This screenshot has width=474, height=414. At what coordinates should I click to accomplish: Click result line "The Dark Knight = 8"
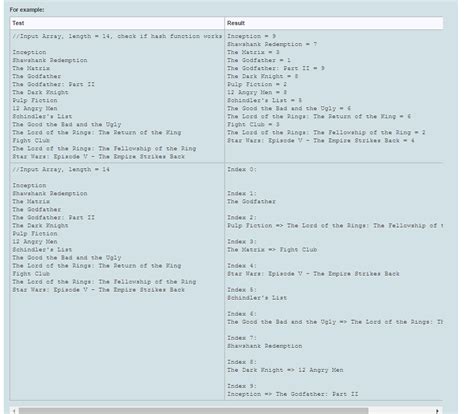pos(263,76)
